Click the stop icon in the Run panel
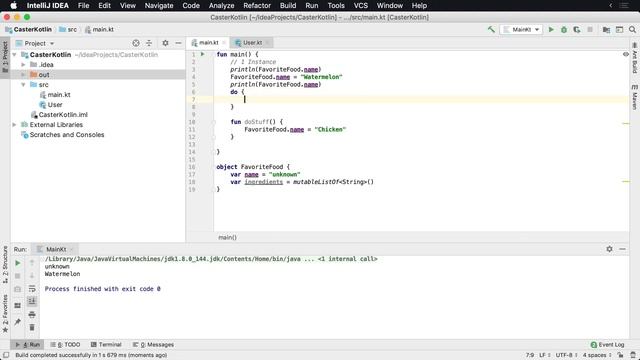 18,276
